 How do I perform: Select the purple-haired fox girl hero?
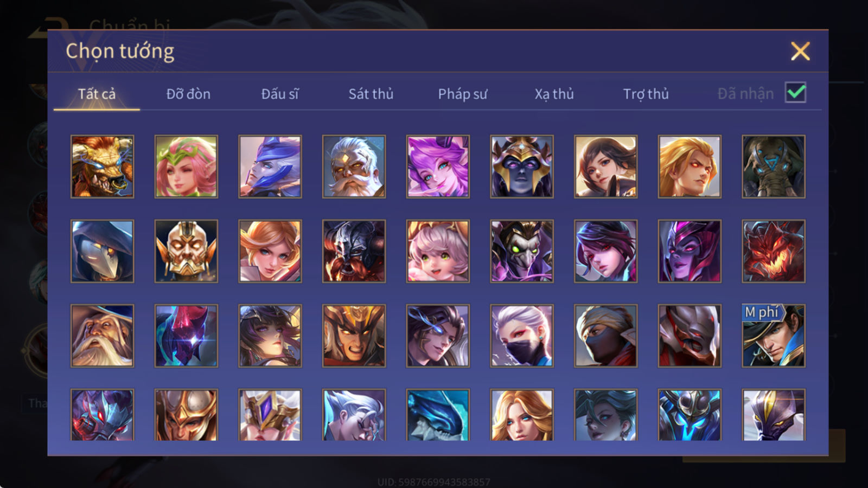[438, 166]
